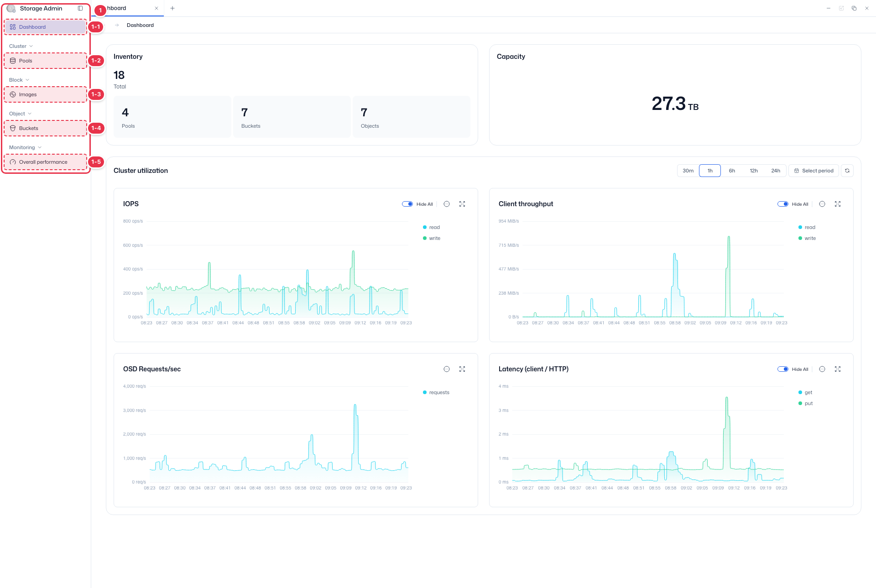Open Buckets in the sidebar
The image size is (876, 588).
pyautogui.click(x=46, y=128)
